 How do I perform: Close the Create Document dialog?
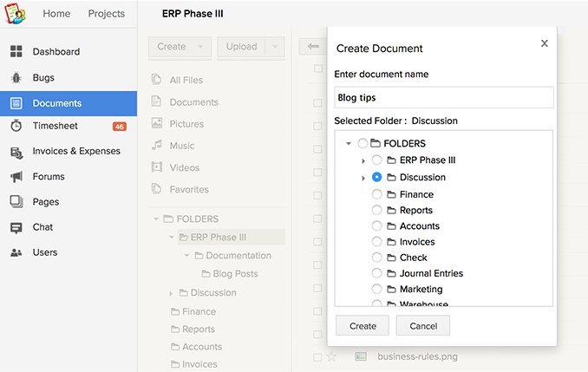coord(544,43)
